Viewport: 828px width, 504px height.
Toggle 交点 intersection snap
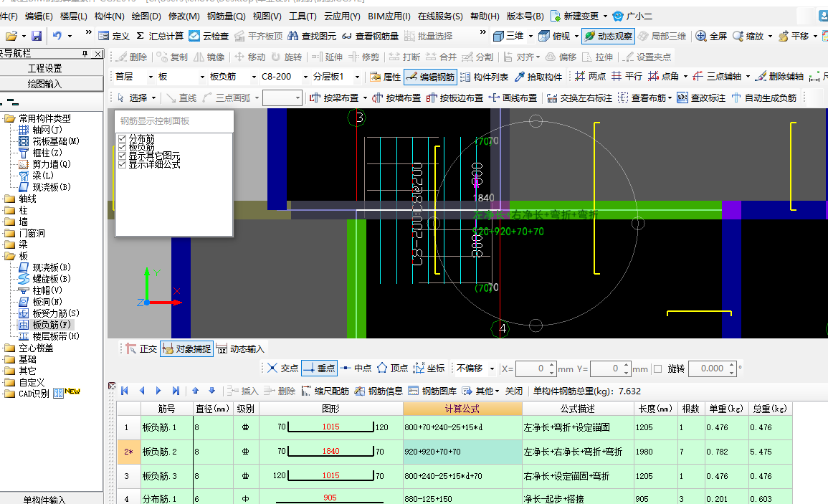[282, 369]
